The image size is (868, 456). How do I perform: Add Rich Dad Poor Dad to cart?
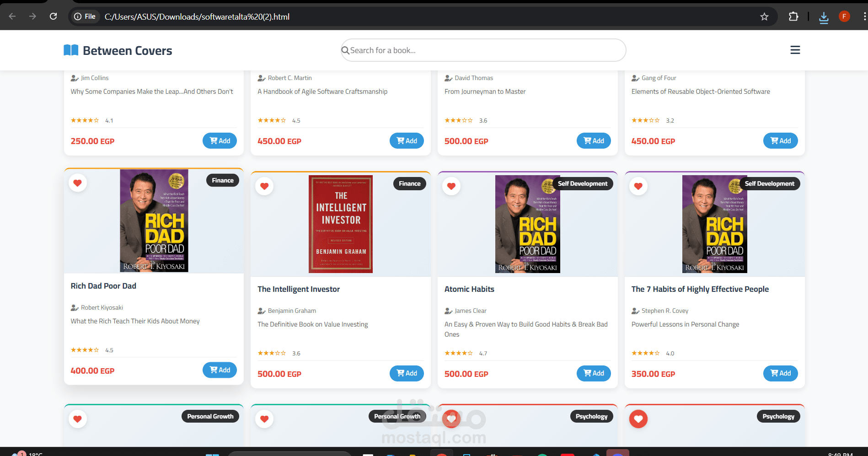[220, 370]
